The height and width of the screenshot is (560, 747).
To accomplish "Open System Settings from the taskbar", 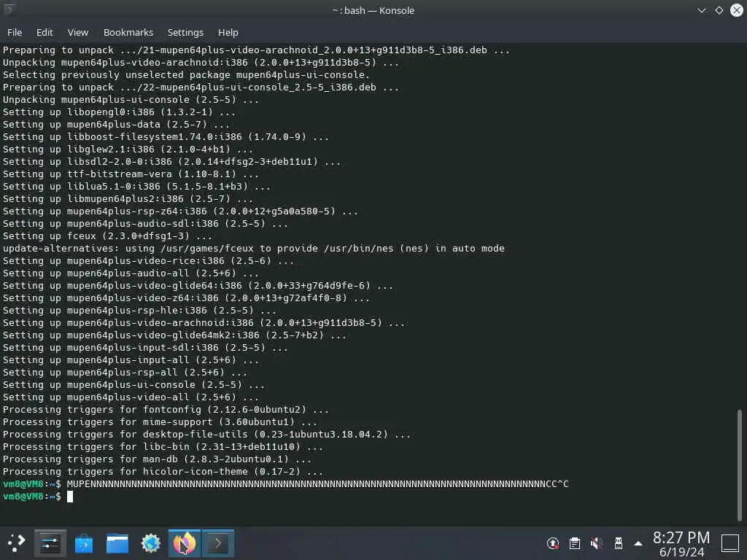I will 50,542.
